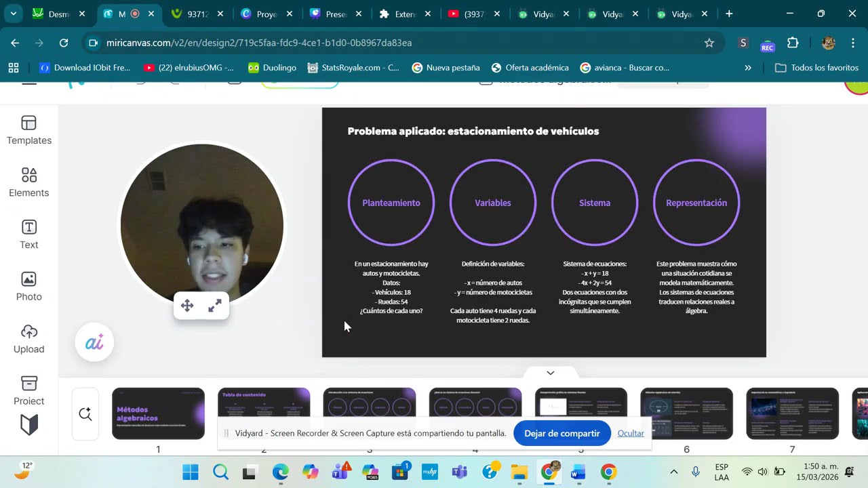Viewport: 868px width, 488px height.
Task: Select the 'Definición de variables' text block
Action: click(x=493, y=292)
